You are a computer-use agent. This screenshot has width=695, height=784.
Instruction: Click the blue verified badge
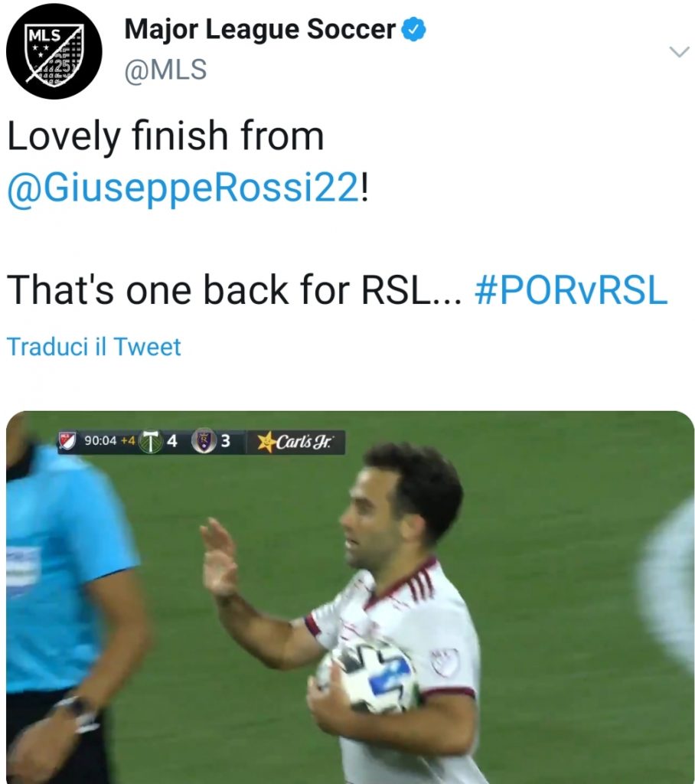[x=415, y=29]
